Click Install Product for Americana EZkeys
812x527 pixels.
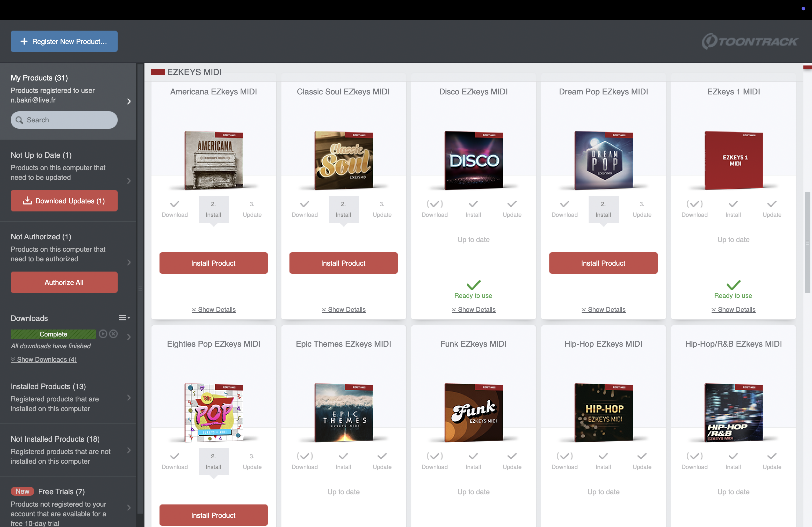pyautogui.click(x=213, y=263)
